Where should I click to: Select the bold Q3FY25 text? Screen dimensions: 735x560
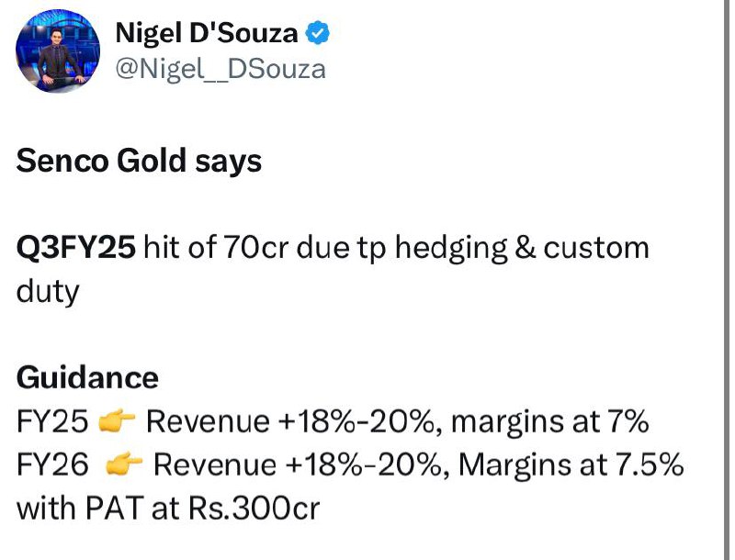(76, 247)
